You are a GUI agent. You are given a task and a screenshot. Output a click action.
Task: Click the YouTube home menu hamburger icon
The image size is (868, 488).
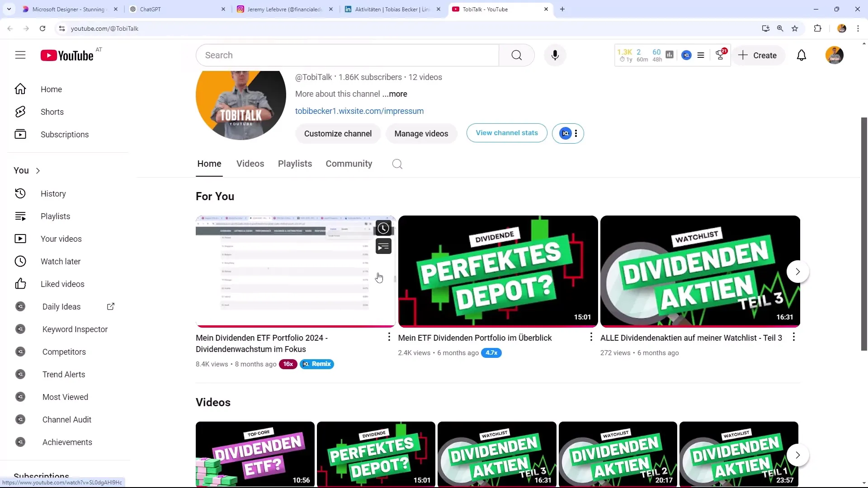[x=20, y=55]
